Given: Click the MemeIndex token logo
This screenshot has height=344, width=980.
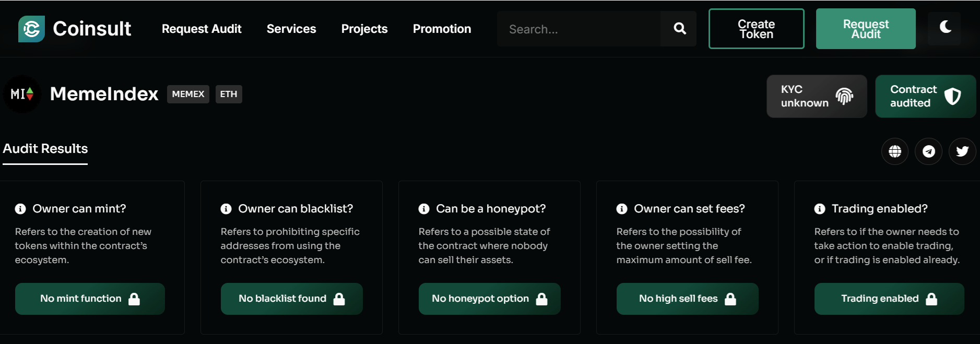Looking at the screenshot, I should coord(22,94).
